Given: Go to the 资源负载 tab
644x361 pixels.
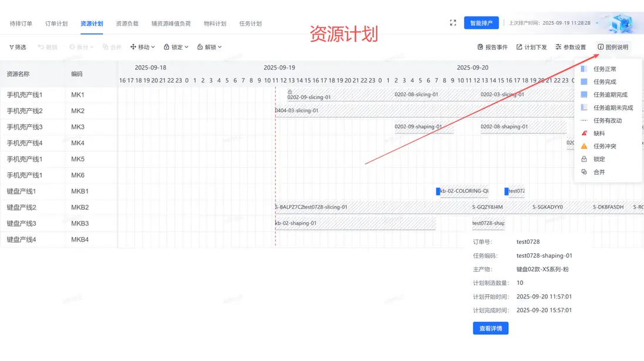Looking at the screenshot, I should (127, 23).
